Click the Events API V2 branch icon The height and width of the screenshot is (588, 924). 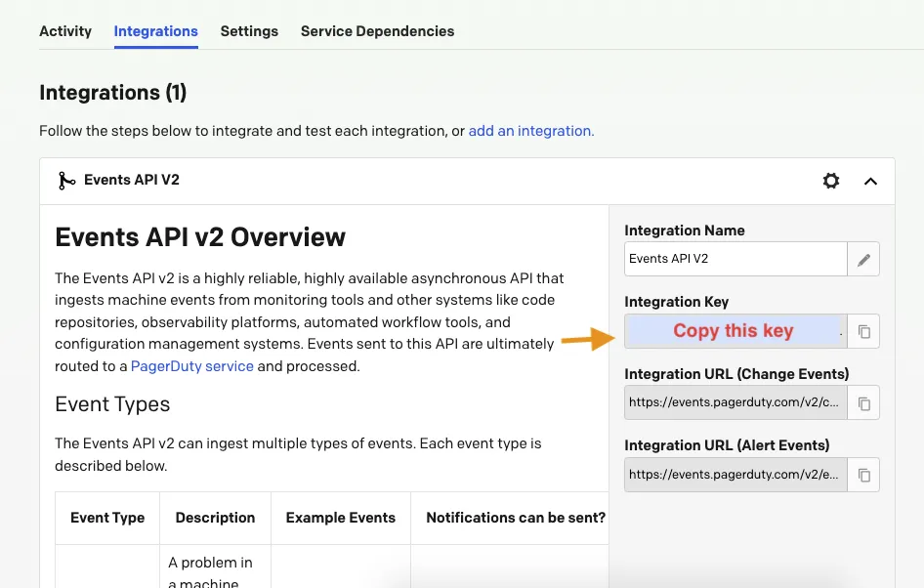tap(66, 181)
